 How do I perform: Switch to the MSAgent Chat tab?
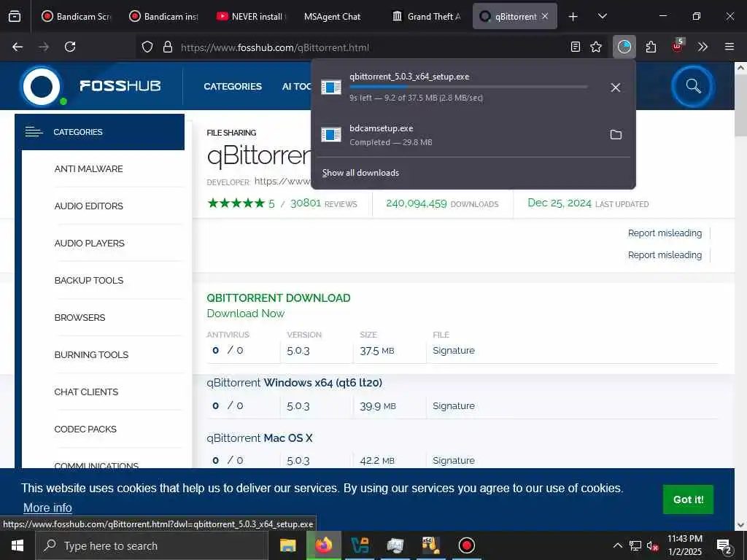[x=332, y=16]
